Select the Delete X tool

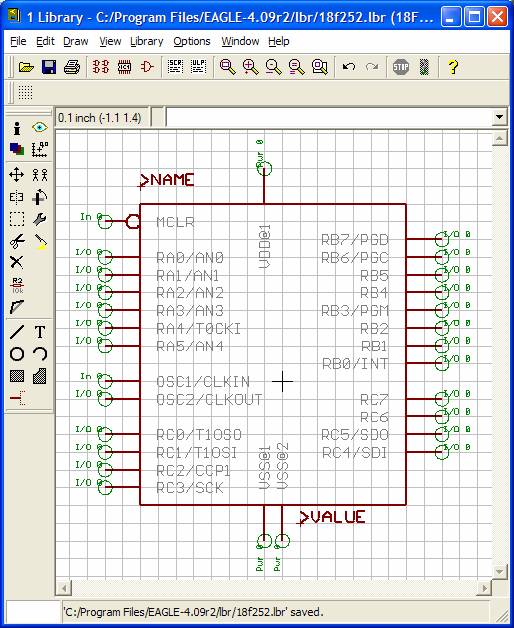point(17,263)
